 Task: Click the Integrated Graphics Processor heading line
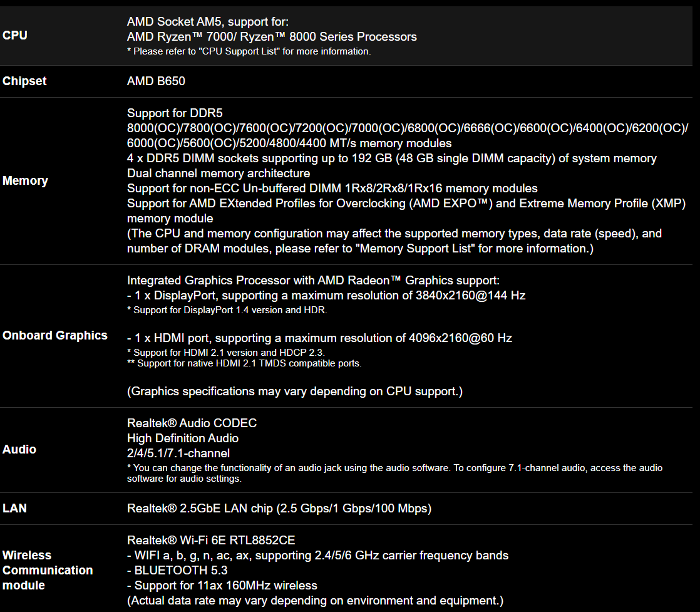point(313,281)
